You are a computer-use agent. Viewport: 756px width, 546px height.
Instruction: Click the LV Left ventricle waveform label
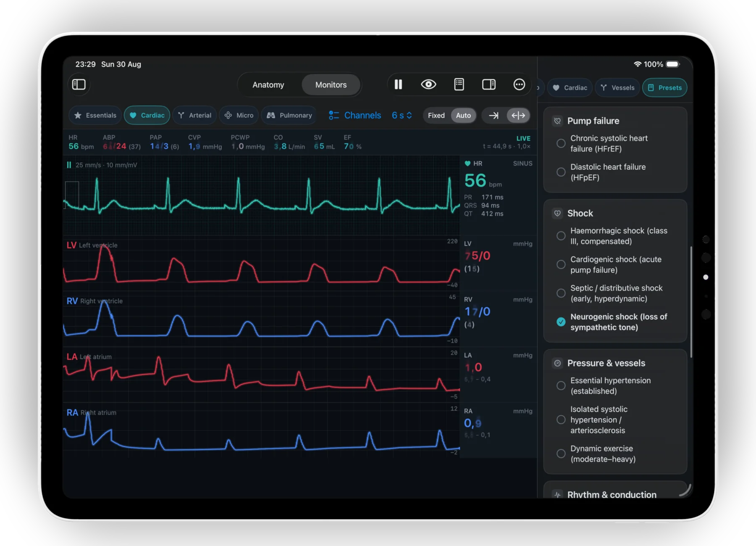(x=92, y=245)
